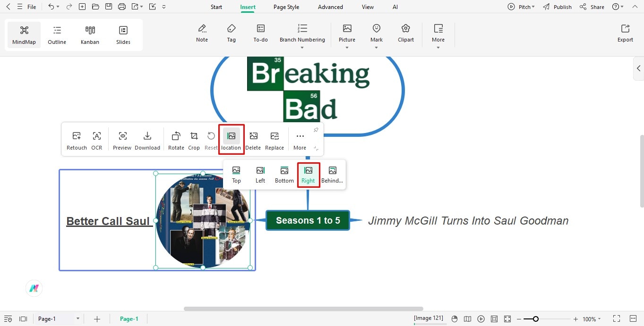644x326 pixels.
Task: Click the export share icon in title bar
Action: tap(135, 7)
